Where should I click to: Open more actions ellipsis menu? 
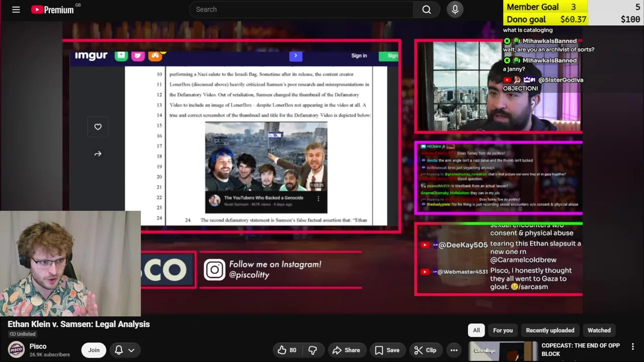click(454, 350)
